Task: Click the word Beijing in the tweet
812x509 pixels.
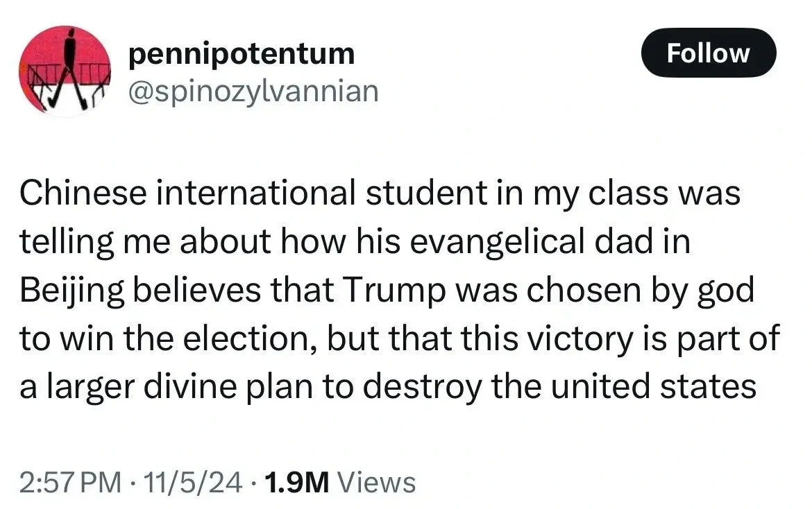Action: click(71, 291)
